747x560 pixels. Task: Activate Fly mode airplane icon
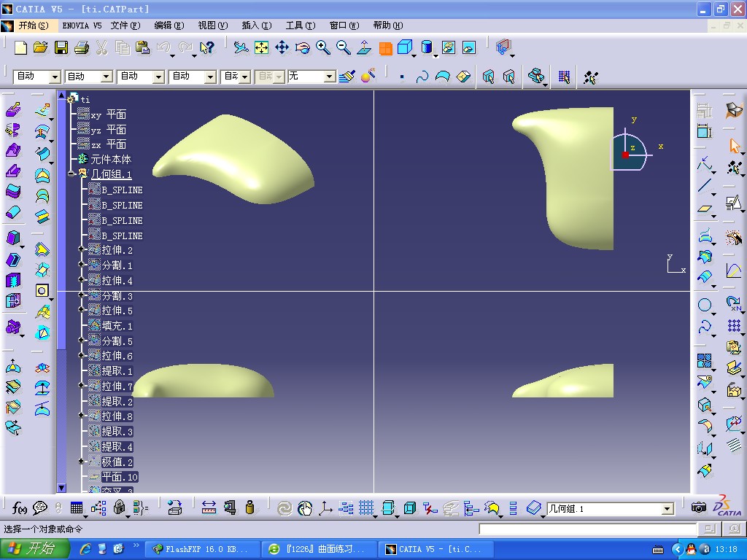tap(241, 47)
